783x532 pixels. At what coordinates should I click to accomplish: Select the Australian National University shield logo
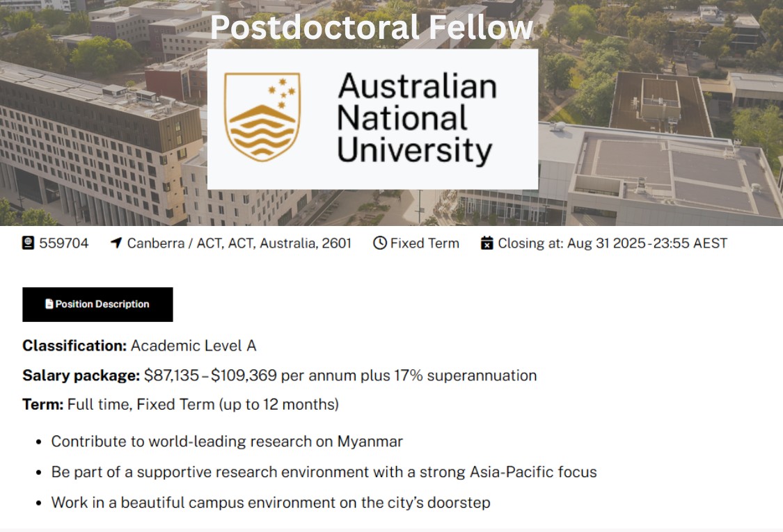coord(262,117)
